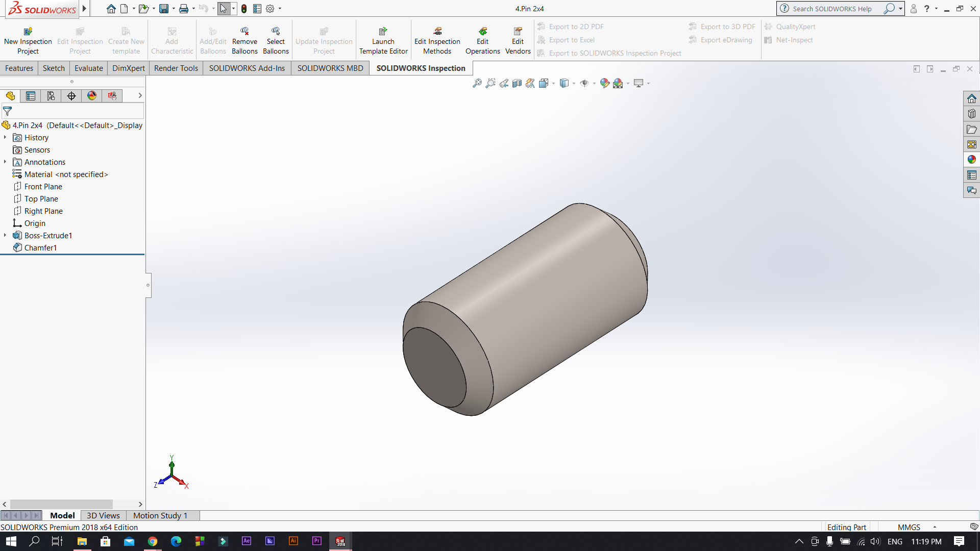Screen dimensions: 980x551
Task: Switch to the Sketch tab
Action: coord(54,68)
